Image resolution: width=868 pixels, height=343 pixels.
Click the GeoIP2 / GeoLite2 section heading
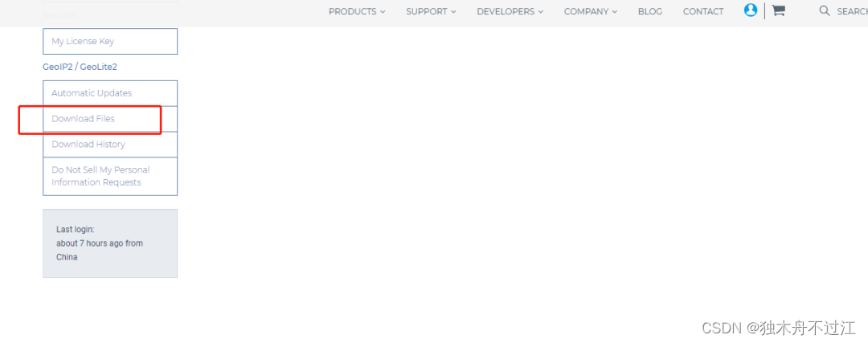pos(80,67)
